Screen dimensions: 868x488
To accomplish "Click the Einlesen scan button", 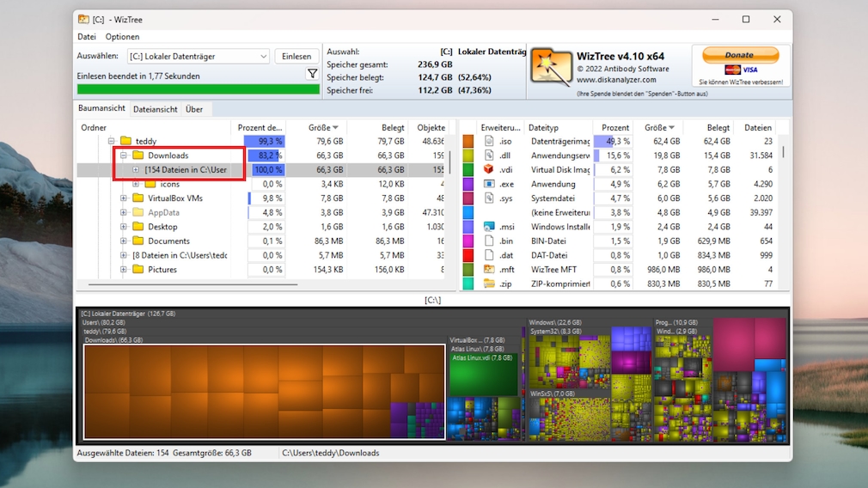I will pyautogui.click(x=296, y=57).
